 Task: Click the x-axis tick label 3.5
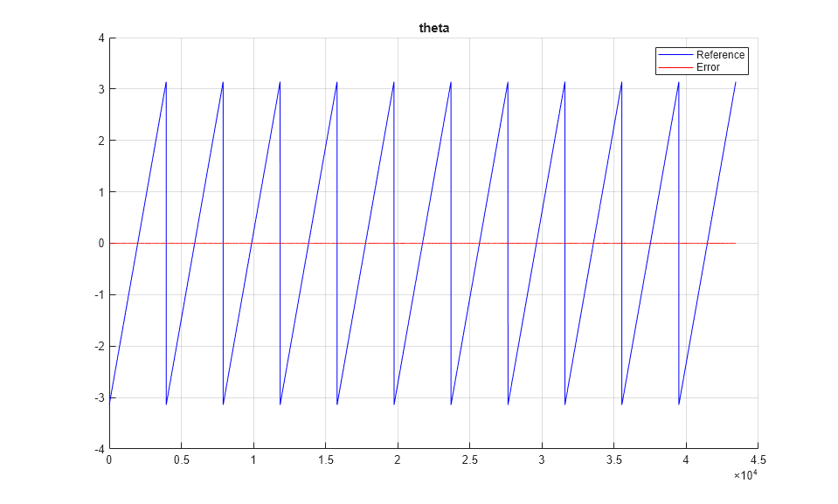(x=613, y=460)
